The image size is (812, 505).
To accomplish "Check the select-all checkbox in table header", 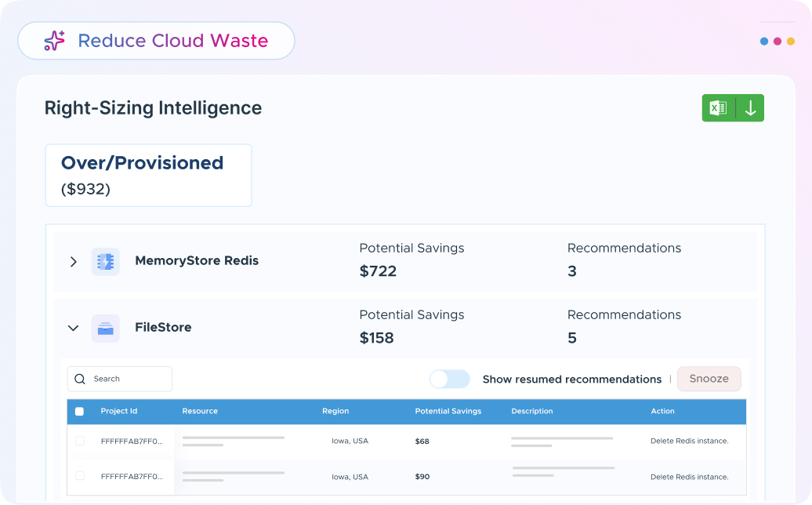I will [79, 411].
